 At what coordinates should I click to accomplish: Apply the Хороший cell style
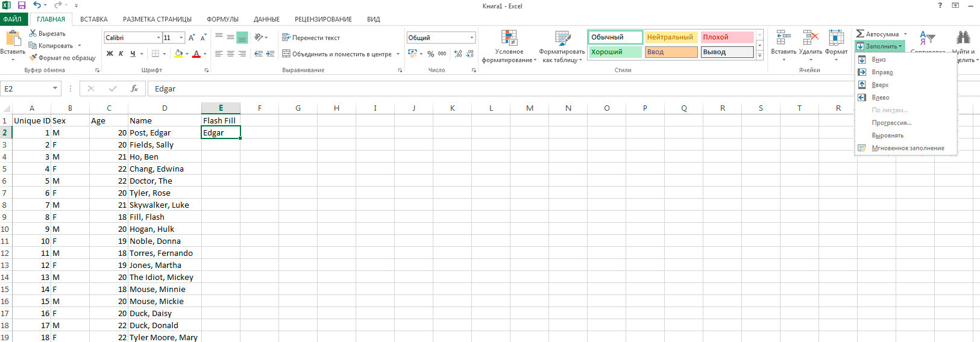click(615, 52)
